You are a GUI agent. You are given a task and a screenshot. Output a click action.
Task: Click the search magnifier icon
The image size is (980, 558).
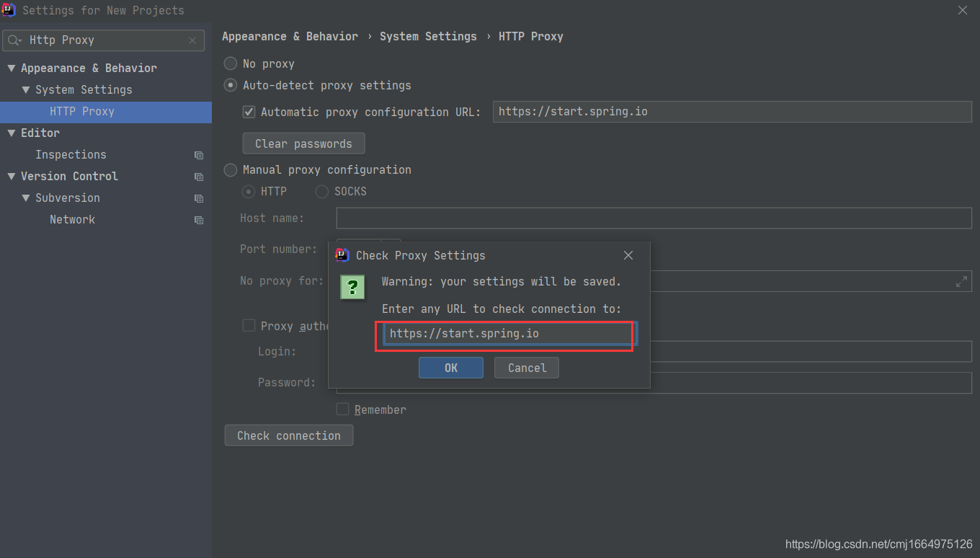(x=14, y=40)
